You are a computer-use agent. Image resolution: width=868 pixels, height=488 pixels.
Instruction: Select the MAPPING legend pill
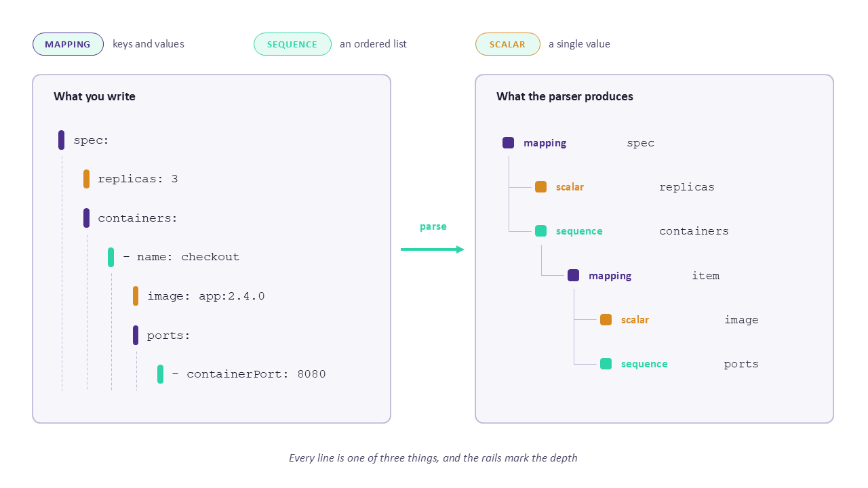[68, 44]
